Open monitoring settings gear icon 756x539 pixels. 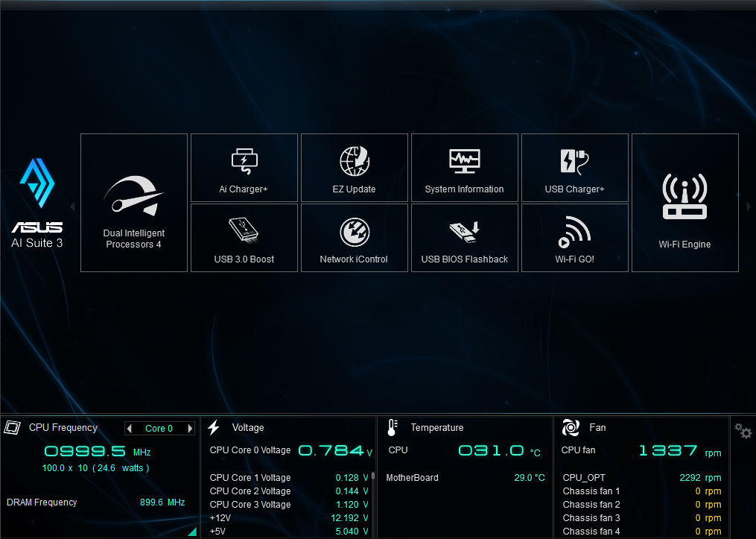click(x=742, y=431)
